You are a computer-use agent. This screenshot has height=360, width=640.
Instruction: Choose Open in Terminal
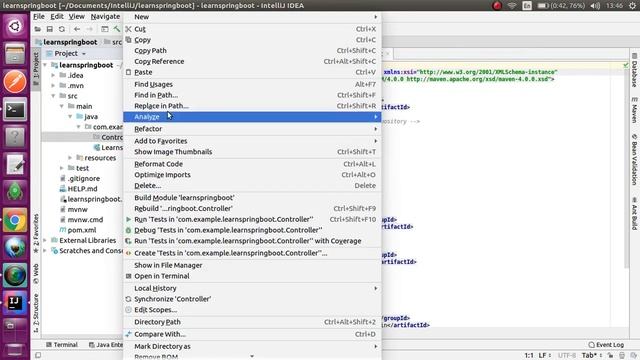coord(252,276)
